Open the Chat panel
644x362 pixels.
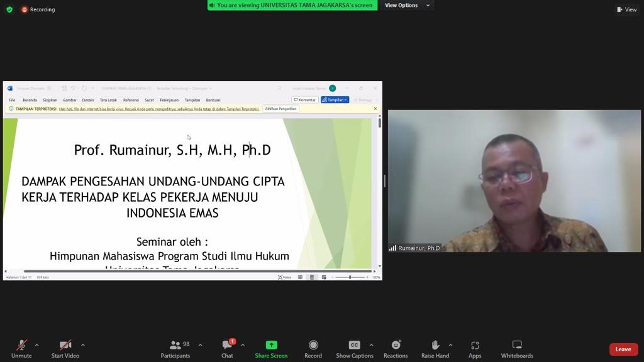(227, 345)
